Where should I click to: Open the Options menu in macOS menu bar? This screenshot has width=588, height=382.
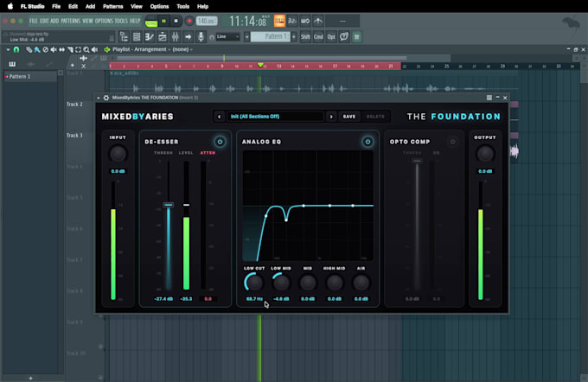tap(159, 6)
